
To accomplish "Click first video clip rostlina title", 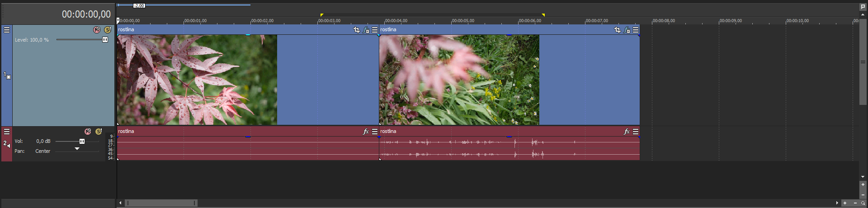I will (126, 29).
